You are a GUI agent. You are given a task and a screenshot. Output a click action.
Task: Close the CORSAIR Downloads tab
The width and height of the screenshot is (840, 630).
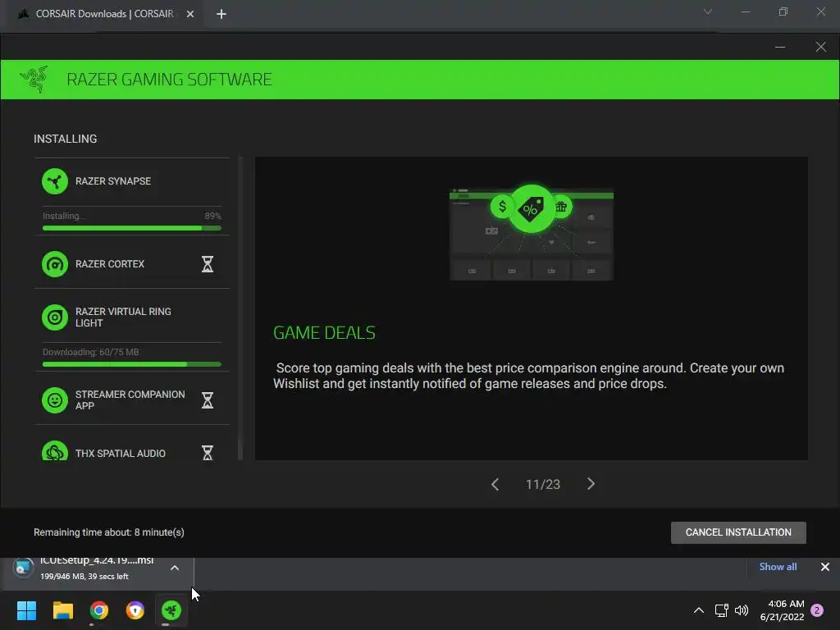pos(190,14)
